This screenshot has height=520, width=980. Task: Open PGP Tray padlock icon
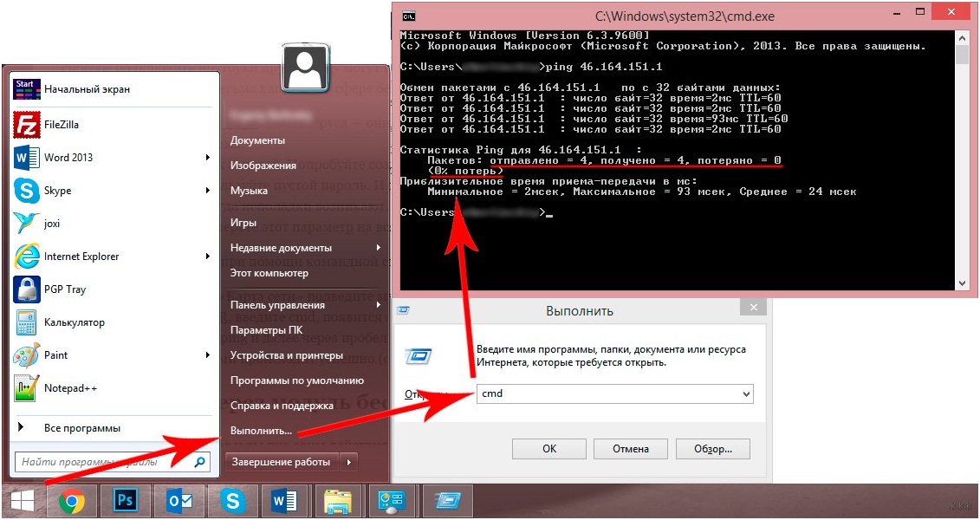pyautogui.click(x=26, y=289)
